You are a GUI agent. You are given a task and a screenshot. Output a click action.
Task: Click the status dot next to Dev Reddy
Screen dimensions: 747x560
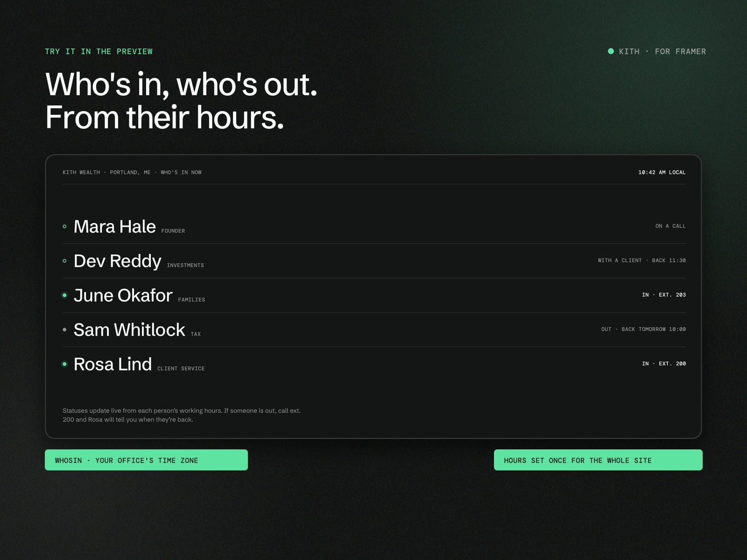coord(64,261)
